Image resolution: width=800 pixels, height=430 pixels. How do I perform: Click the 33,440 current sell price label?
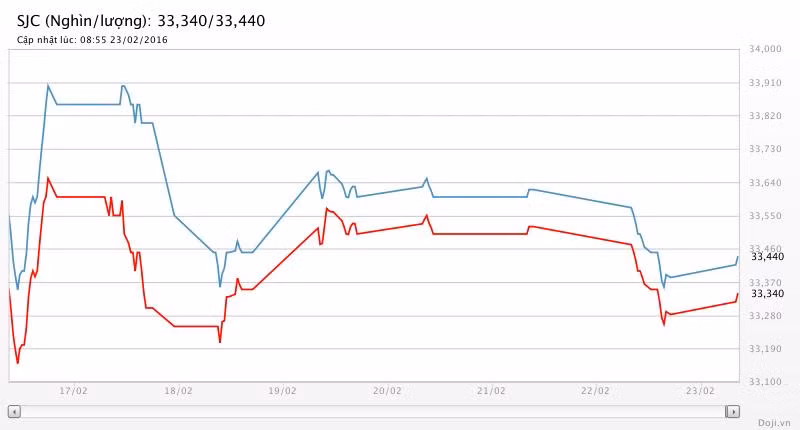click(x=767, y=257)
